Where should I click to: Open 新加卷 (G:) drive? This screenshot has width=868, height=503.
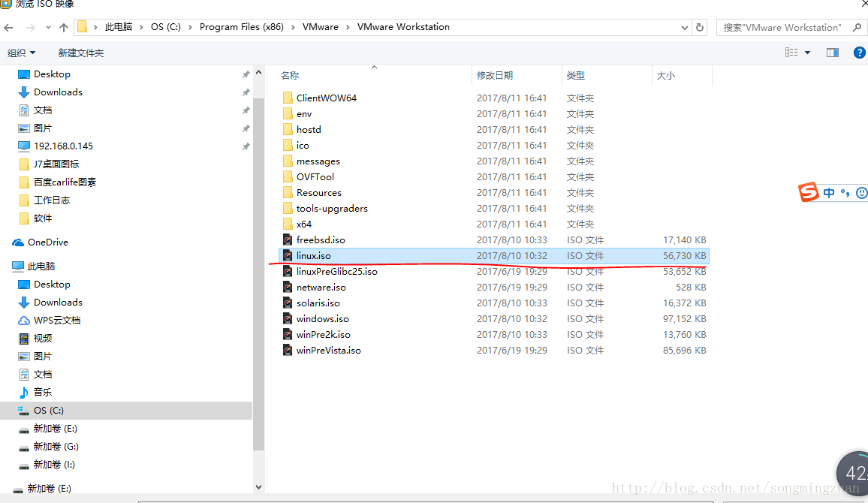(x=56, y=447)
